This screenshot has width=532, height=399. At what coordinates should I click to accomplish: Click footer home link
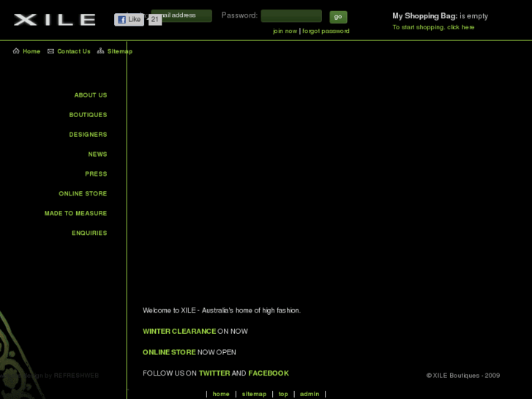[x=221, y=395]
